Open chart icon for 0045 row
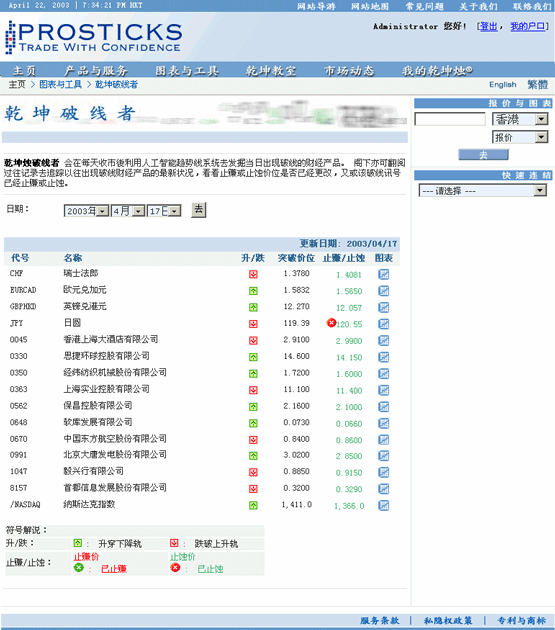Viewport: 555px width, 630px height. click(x=384, y=341)
